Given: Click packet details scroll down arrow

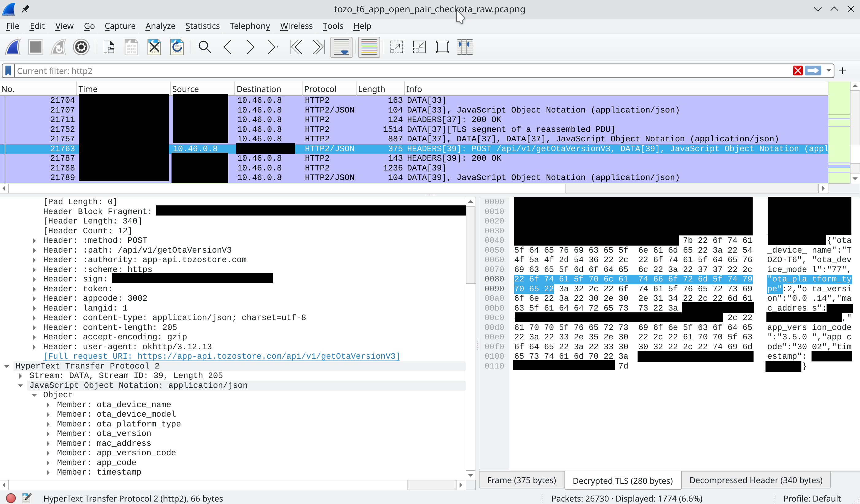Looking at the screenshot, I should [x=471, y=475].
